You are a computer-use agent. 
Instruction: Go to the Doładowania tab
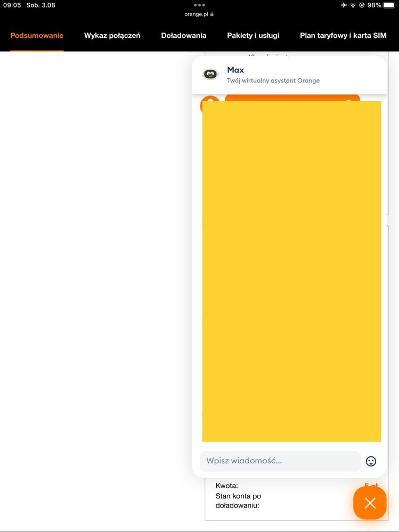[x=184, y=36]
